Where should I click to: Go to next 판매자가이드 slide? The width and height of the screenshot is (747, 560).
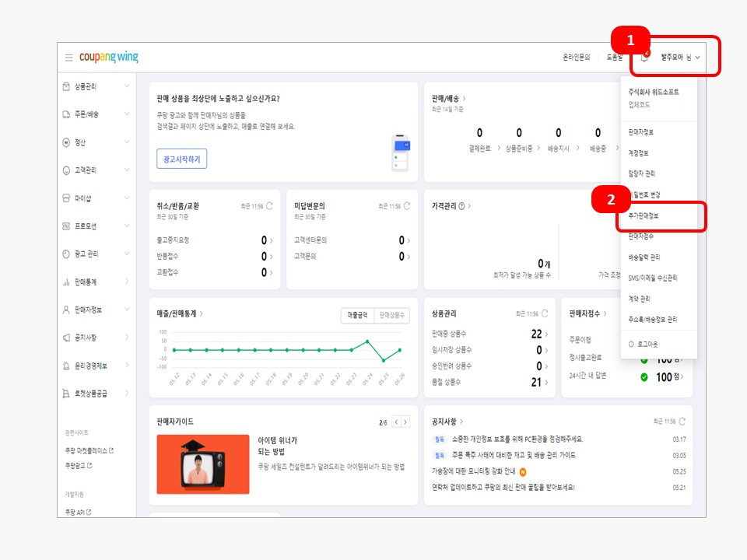[405, 422]
